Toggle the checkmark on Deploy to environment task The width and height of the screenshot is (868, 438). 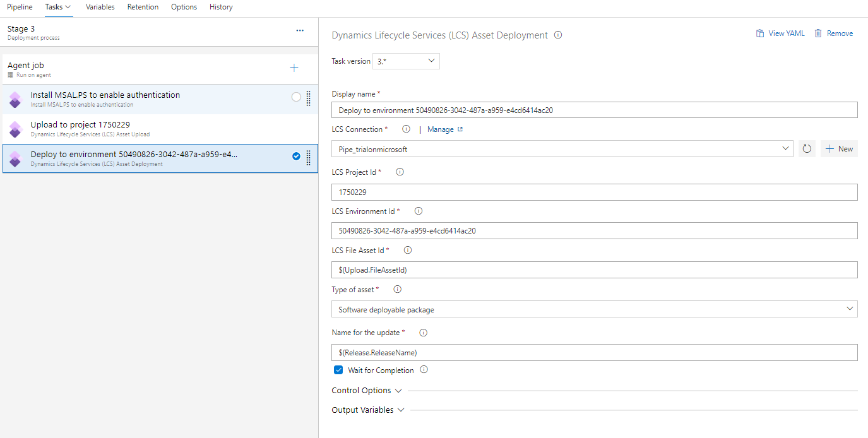pos(296,157)
